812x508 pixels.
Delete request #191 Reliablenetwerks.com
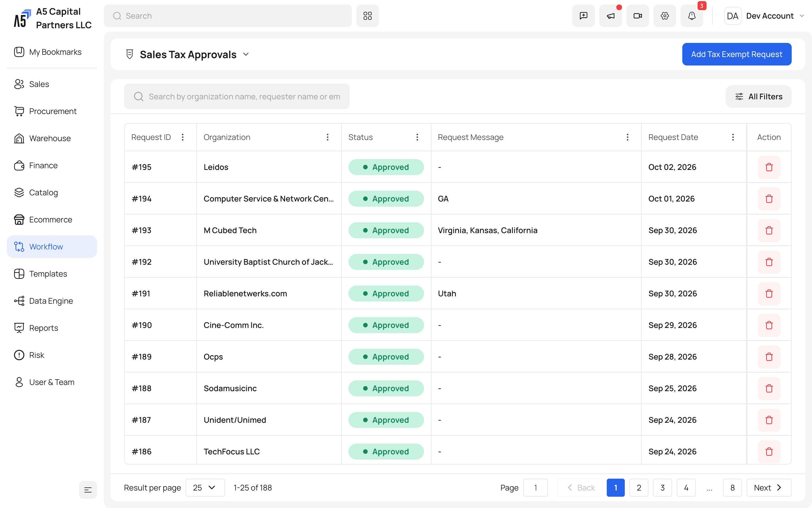[769, 293]
